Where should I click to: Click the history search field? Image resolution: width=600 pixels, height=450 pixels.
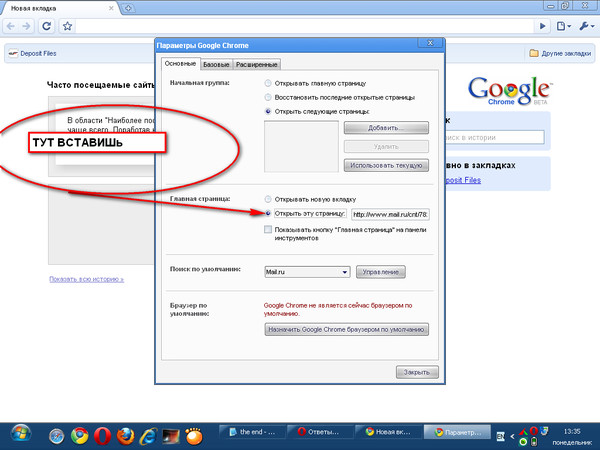[494, 137]
